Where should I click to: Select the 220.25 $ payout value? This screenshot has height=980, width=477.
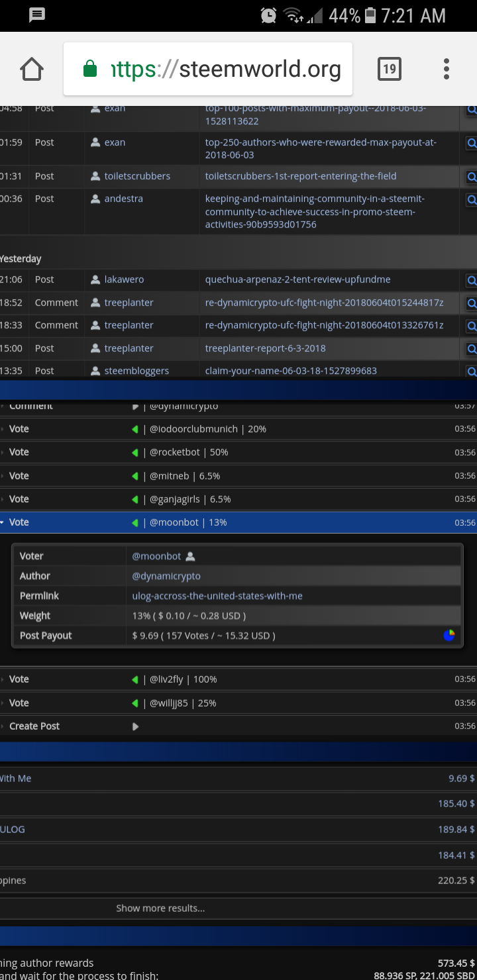coord(456,881)
